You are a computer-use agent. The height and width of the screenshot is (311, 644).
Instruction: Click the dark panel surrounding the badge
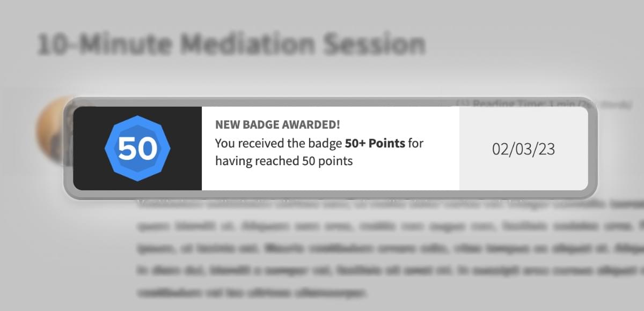[137, 149]
